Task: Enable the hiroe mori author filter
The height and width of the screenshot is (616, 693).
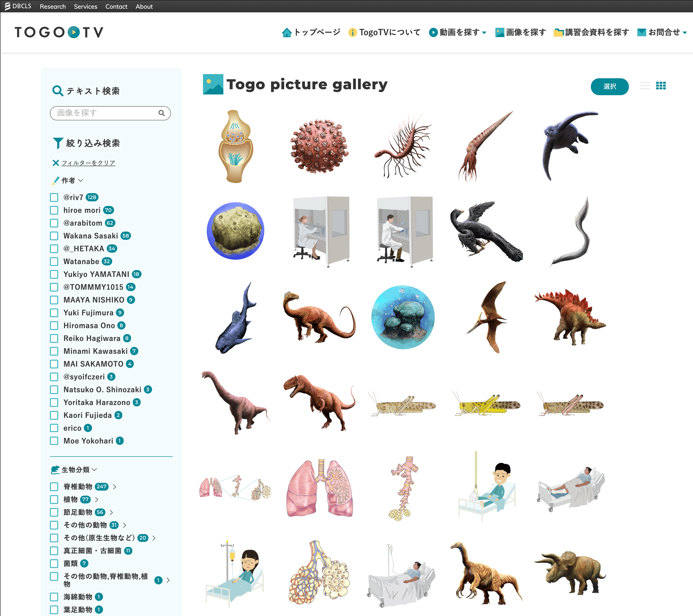Action: click(x=54, y=210)
